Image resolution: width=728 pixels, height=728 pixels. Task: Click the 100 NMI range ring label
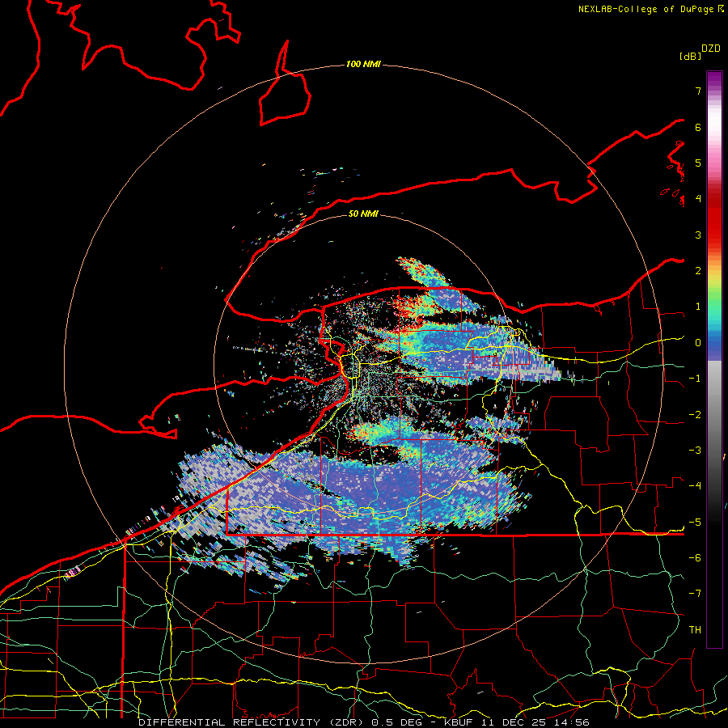click(x=363, y=64)
